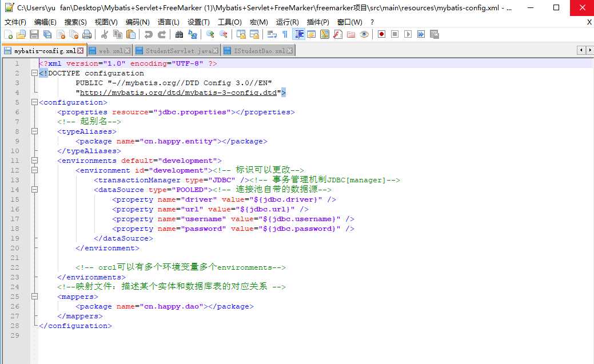The width and height of the screenshot is (594, 364).
Task: Click the Stop macro recording icon
Action: [394, 34]
